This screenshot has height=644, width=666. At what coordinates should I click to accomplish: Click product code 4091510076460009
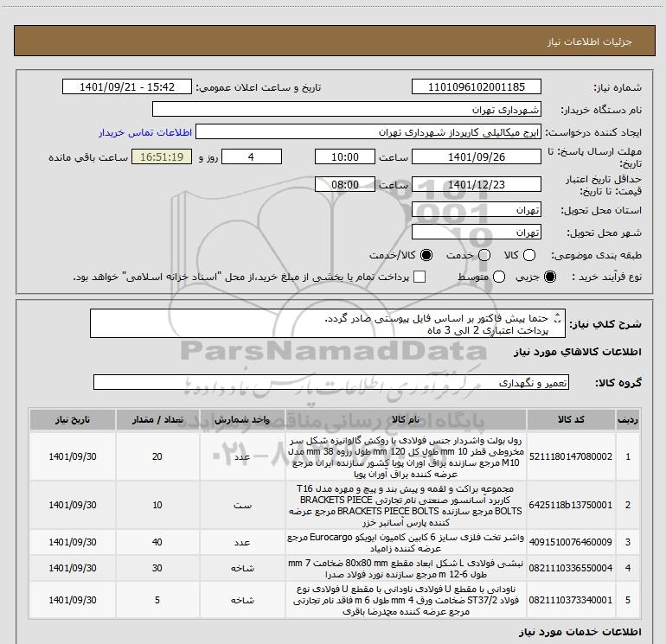click(x=571, y=542)
